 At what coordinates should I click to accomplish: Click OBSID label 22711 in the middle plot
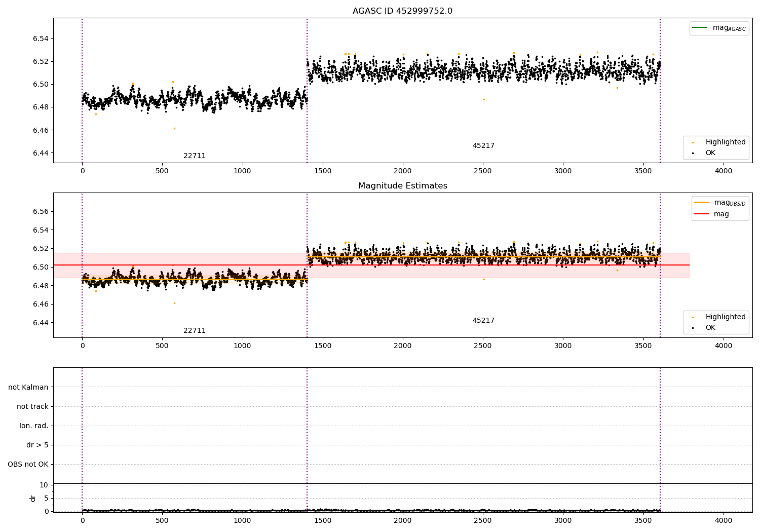click(x=195, y=331)
